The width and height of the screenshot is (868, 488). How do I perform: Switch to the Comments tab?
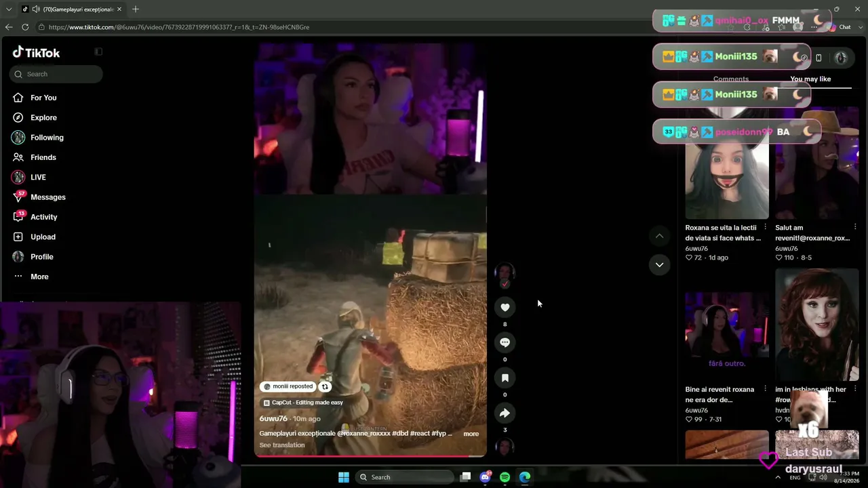point(731,79)
